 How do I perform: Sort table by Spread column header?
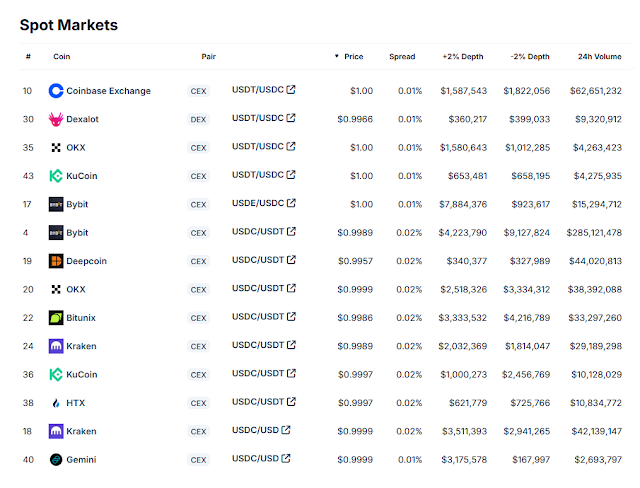coord(402,57)
